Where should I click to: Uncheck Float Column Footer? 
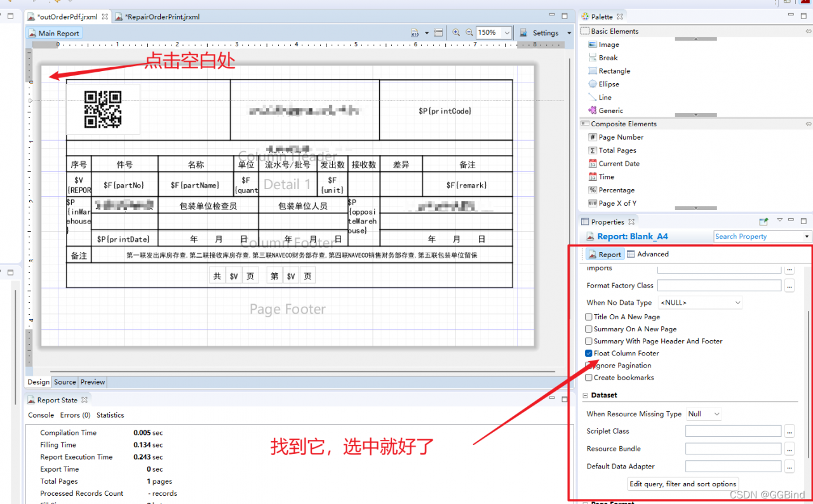pyautogui.click(x=589, y=353)
